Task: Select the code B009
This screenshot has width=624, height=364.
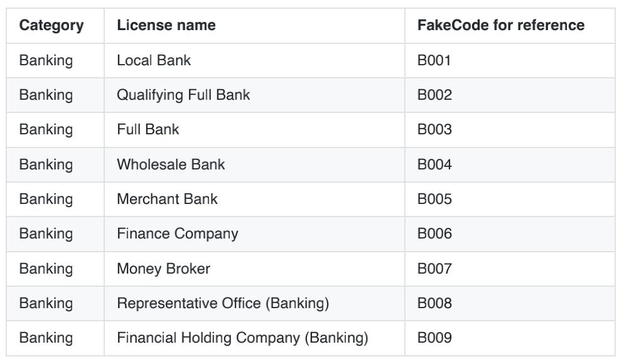Action: click(434, 338)
